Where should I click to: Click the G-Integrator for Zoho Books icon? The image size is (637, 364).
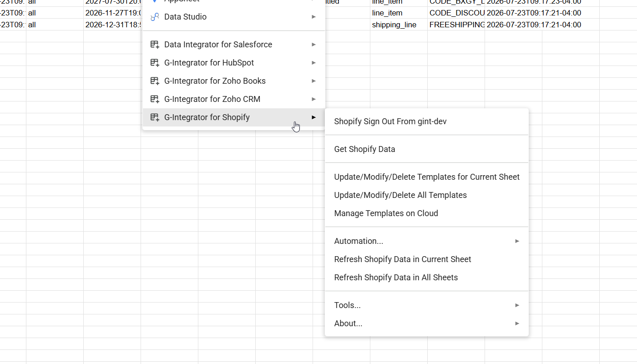click(155, 81)
